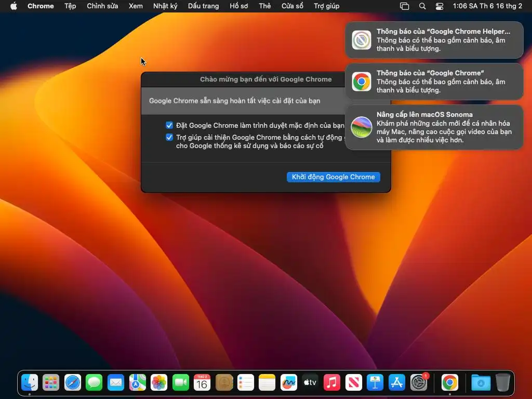
Task: Open Calendar showing 16 in Dock
Action: [202, 383]
